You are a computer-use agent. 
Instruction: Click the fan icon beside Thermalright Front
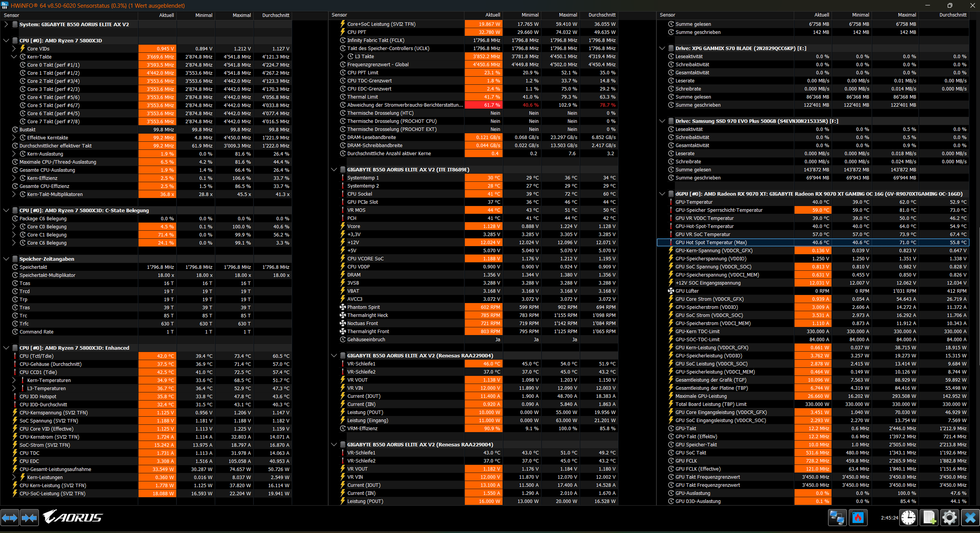click(342, 331)
